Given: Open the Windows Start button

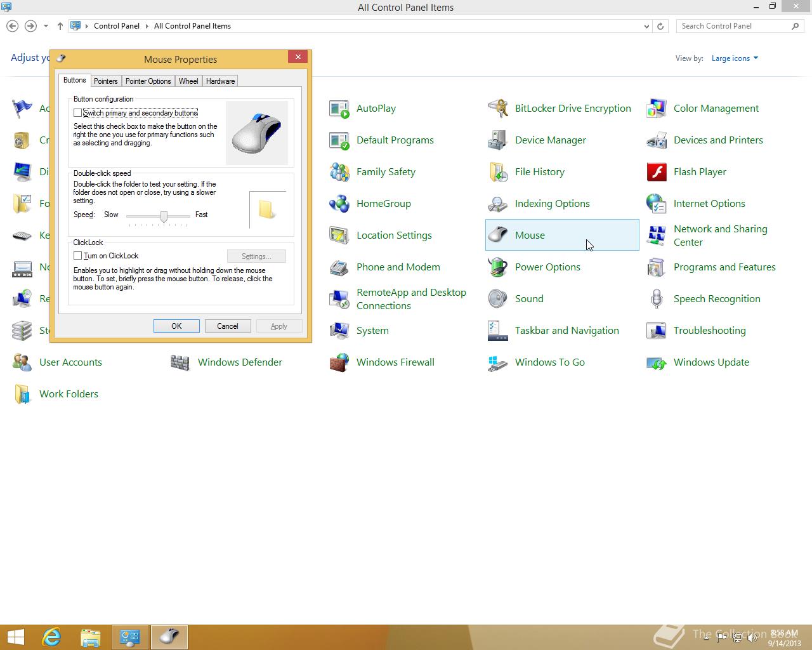Looking at the screenshot, I should pyautogui.click(x=15, y=637).
